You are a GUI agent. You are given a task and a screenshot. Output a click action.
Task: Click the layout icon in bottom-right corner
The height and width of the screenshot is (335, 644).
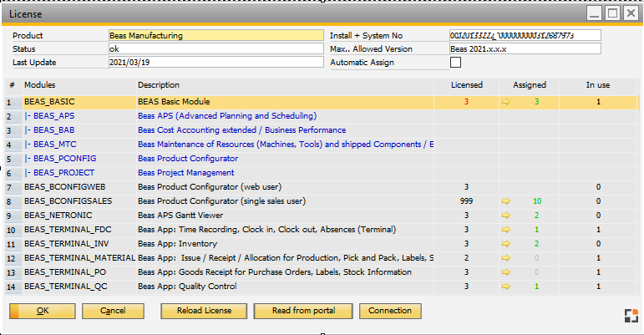click(630, 315)
